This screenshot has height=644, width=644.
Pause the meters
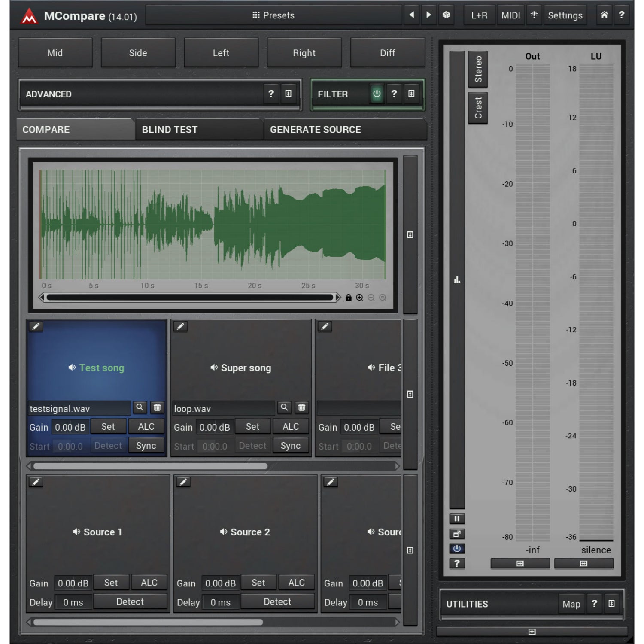click(x=457, y=519)
